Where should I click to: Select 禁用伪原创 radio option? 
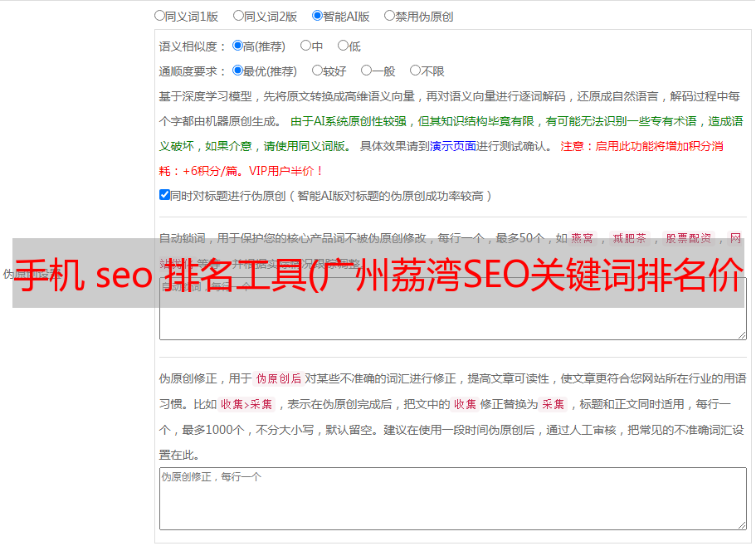389,16
